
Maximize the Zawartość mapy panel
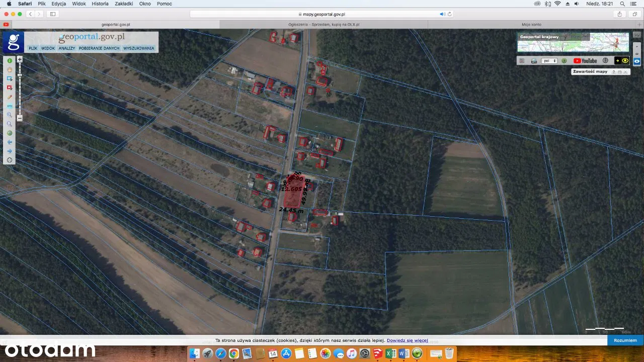pyautogui.click(x=620, y=72)
